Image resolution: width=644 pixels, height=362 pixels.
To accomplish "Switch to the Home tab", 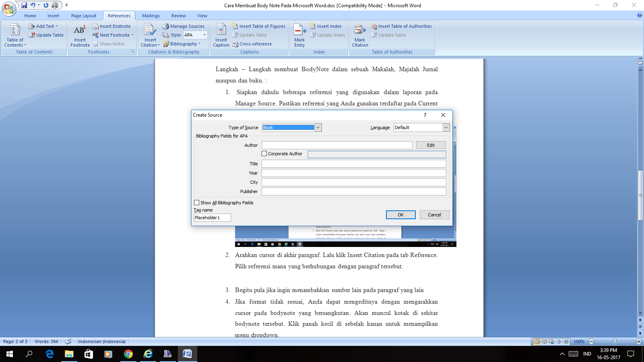I will [30, 16].
